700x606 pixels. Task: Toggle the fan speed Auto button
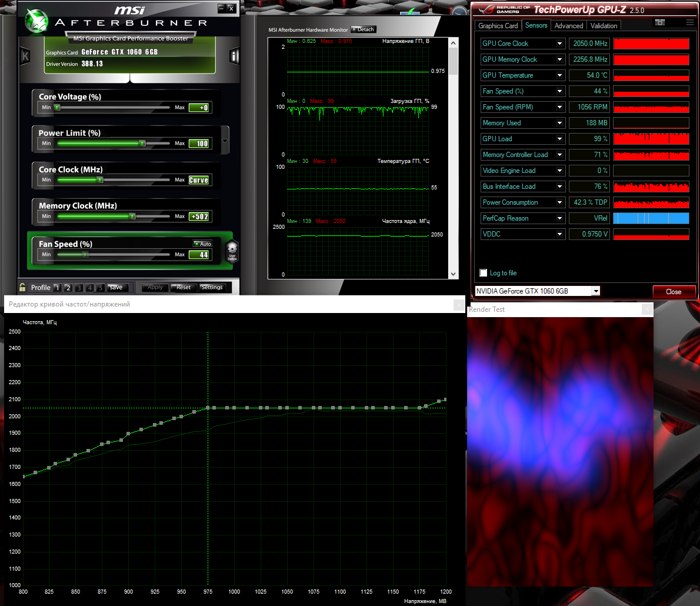[203, 244]
